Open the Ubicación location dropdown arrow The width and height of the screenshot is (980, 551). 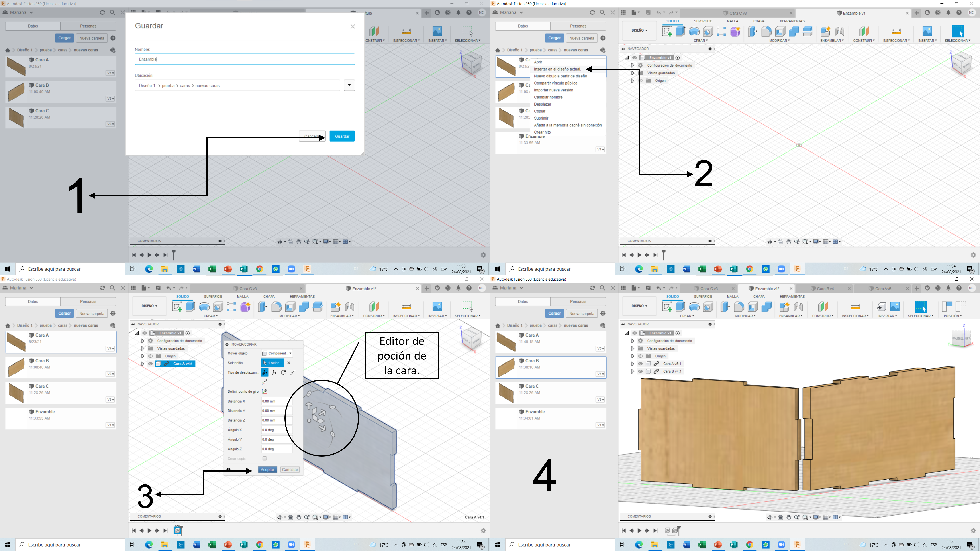click(349, 85)
